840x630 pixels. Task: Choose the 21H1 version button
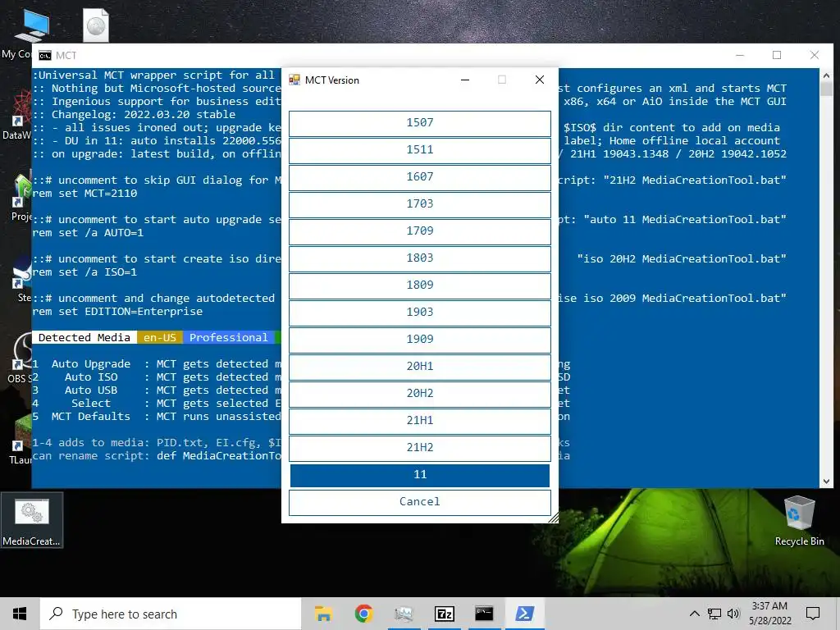point(419,421)
